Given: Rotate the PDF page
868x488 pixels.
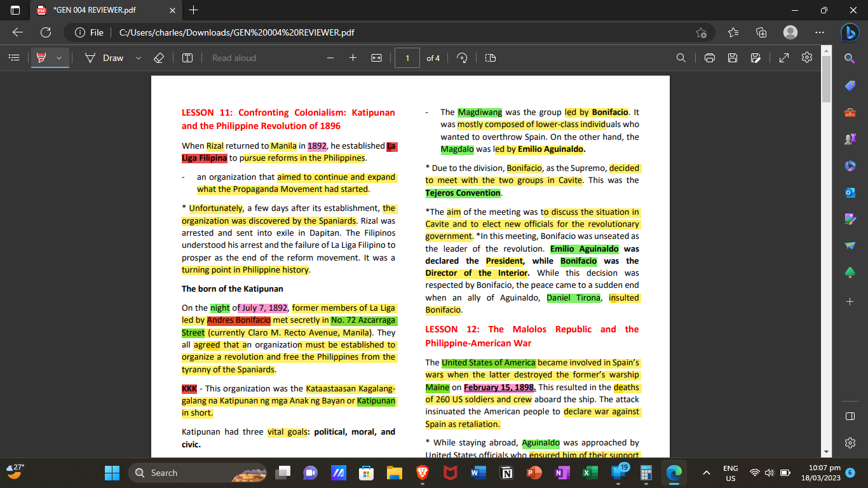Looking at the screenshot, I should (463, 58).
